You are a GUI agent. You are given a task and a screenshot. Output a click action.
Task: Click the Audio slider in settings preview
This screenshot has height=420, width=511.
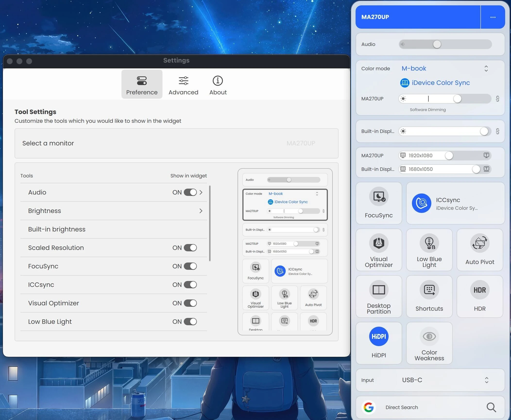294,180
